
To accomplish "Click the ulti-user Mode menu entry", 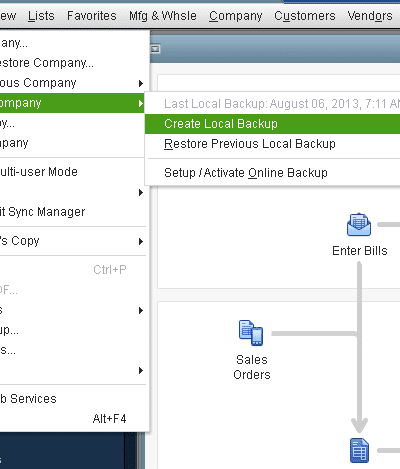I will (x=73, y=172).
